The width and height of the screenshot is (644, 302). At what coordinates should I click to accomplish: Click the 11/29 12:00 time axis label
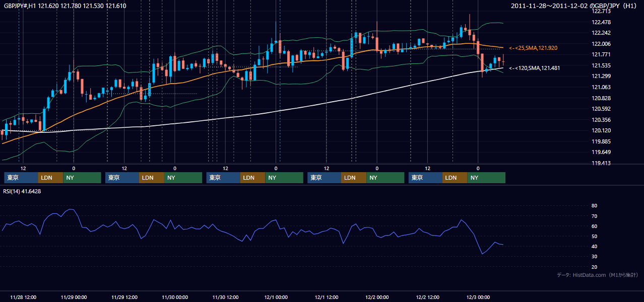pyautogui.click(x=124, y=297)
